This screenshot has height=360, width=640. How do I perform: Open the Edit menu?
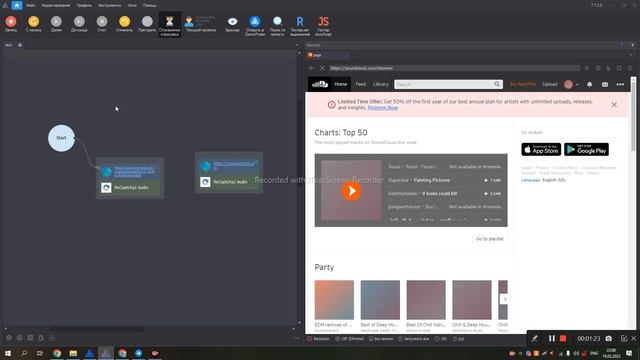click(x=56, y=5)
